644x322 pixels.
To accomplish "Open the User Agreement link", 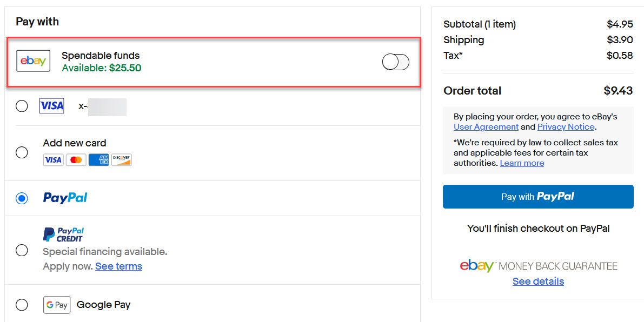I will (x=486, y=127).
